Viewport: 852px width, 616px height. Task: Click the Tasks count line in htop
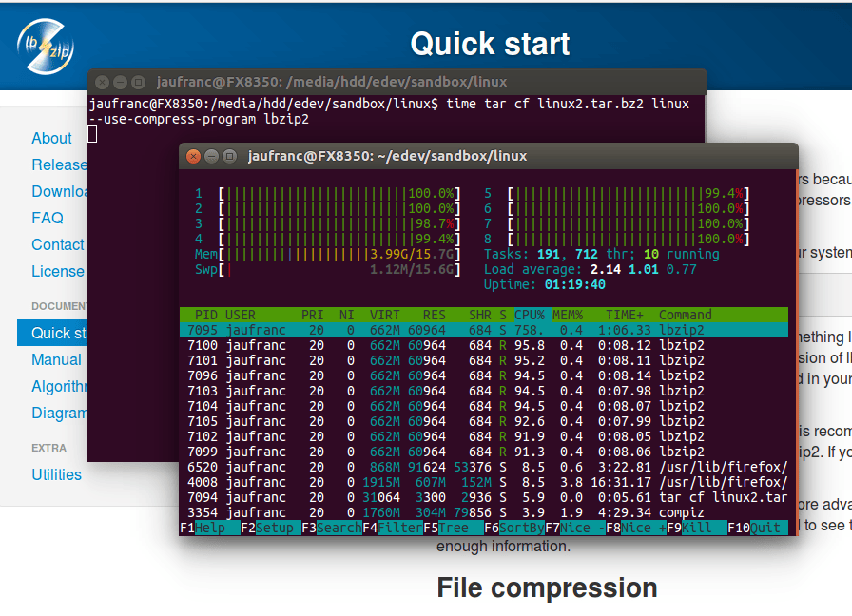coord(602,254)
